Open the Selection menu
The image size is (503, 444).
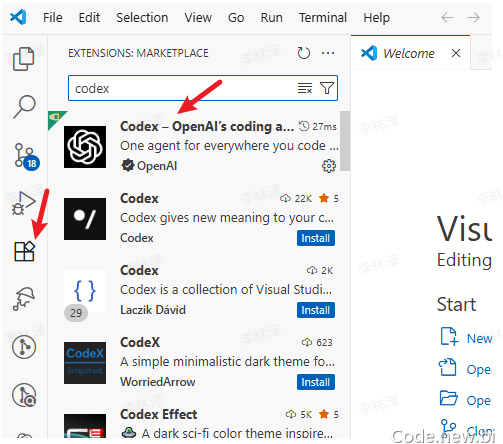coord(142,17)
